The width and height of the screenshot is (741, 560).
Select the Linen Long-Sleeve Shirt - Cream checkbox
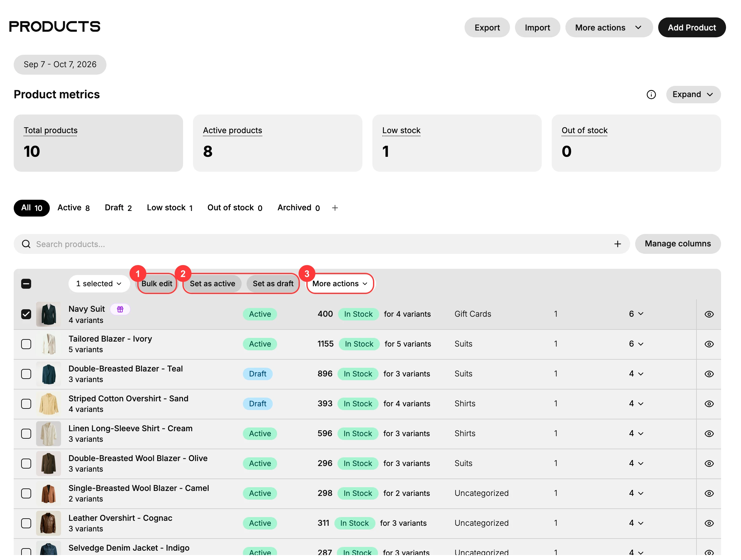26,434
